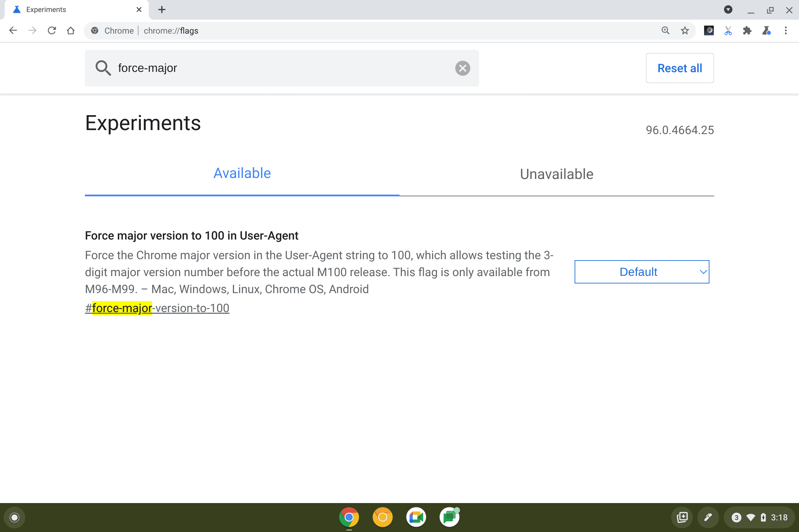Viewport: 799px width, 532px height.
Task: Clear the force-major search input
Action: (463, 68)
